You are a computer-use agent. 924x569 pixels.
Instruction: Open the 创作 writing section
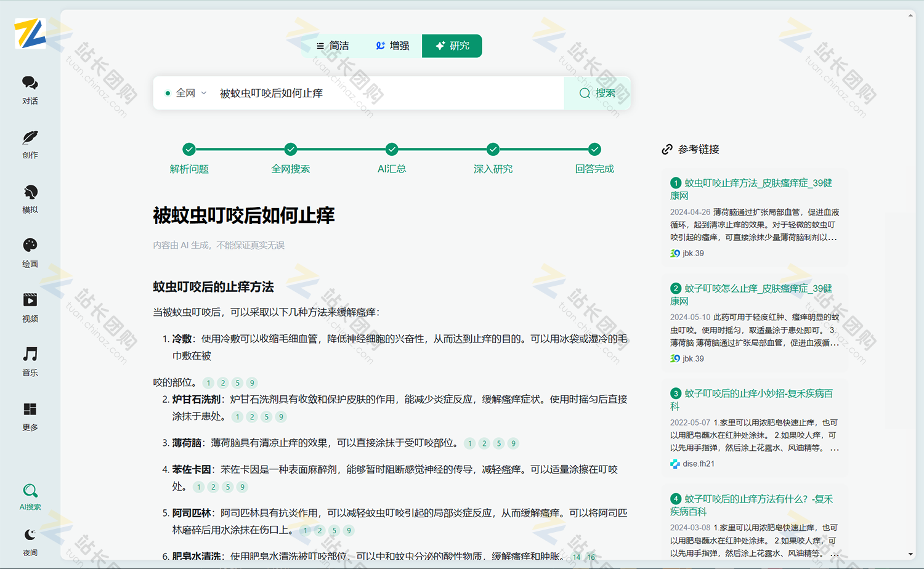tap(30, 145)
